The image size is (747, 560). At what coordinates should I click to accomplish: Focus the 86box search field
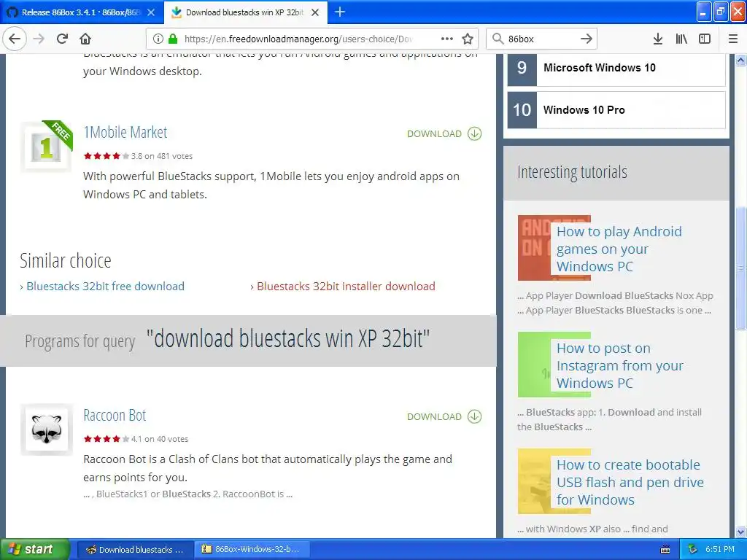[541, 39]
